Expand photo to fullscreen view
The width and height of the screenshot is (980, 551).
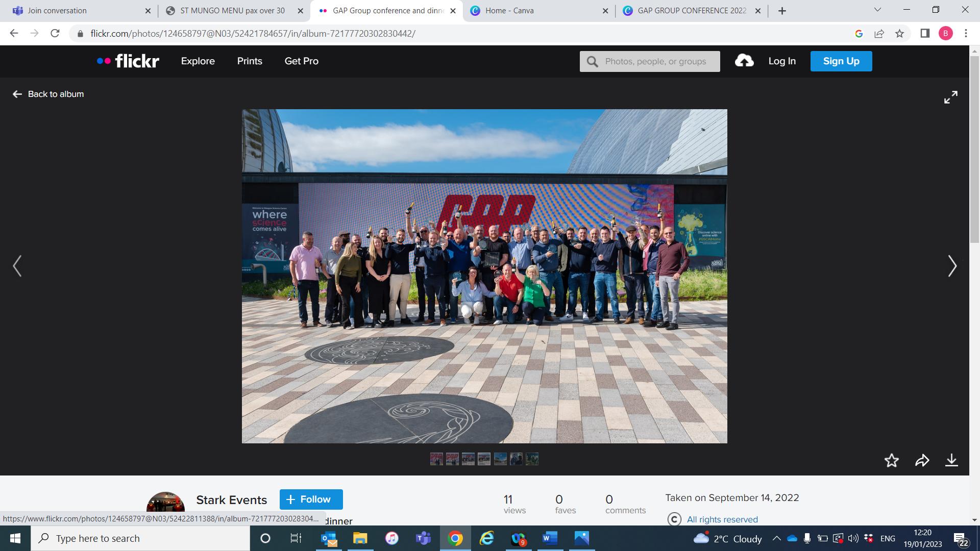[950, 97]
